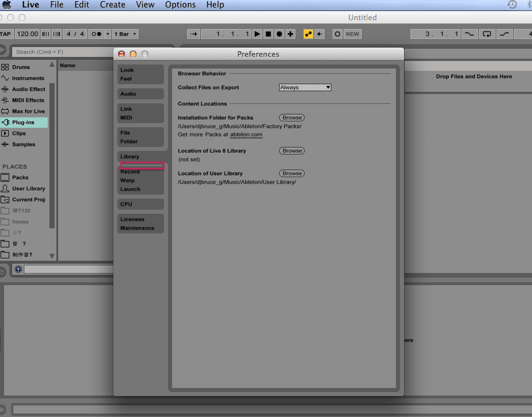Screen dimensions: 532x417
Task: Click the Stop button in transport bar
Action: click(268, 34)
